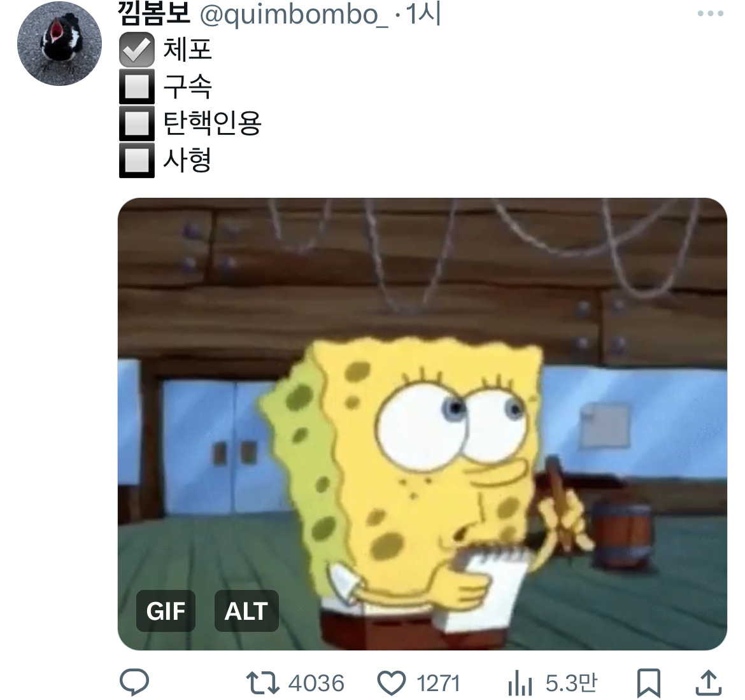
Task: Open the @quimbombo_ handle link
Action: [293, 14]
